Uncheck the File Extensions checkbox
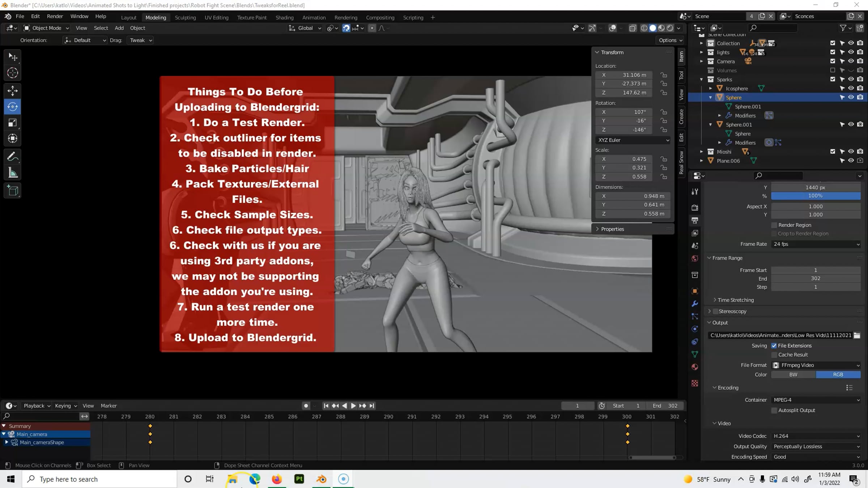 (774, 346)
